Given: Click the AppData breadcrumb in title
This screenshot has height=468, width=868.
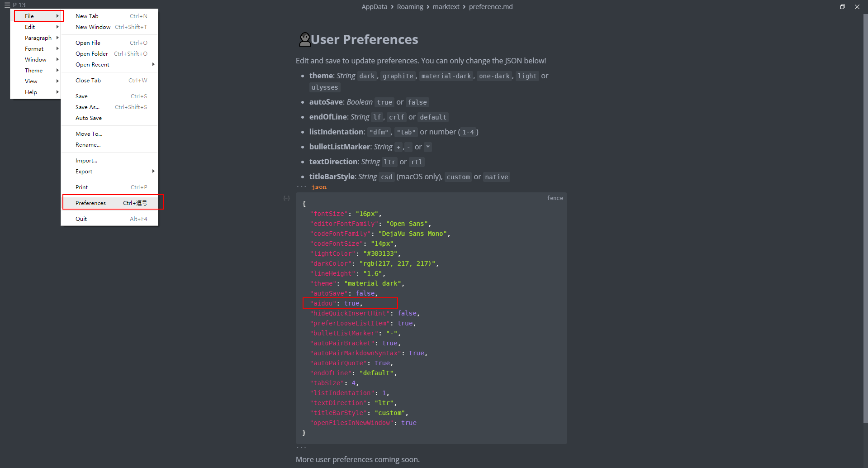Looking at the screenshot, I should (374, 7).
